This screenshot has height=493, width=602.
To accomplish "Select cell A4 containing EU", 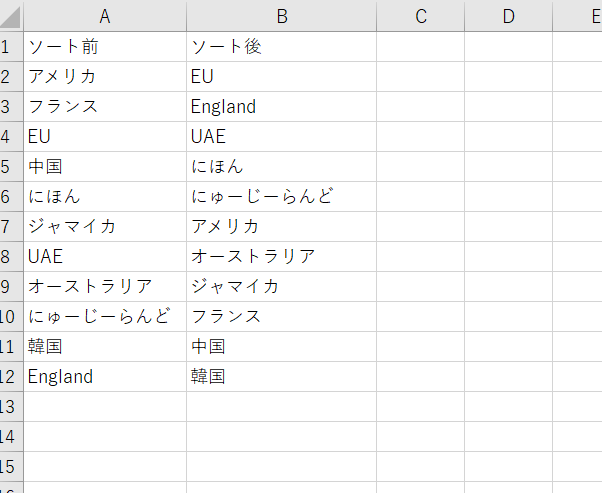I will point(105,136).
